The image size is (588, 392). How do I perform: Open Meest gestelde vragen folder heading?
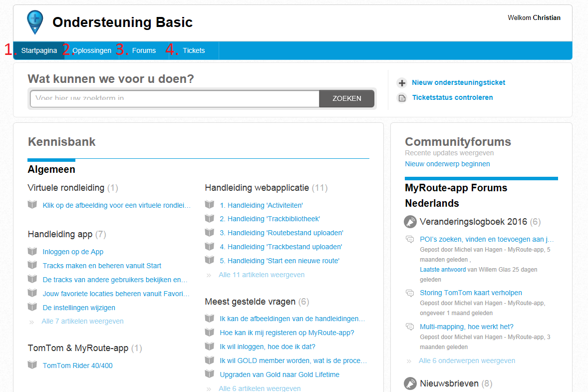click(250, 302)
